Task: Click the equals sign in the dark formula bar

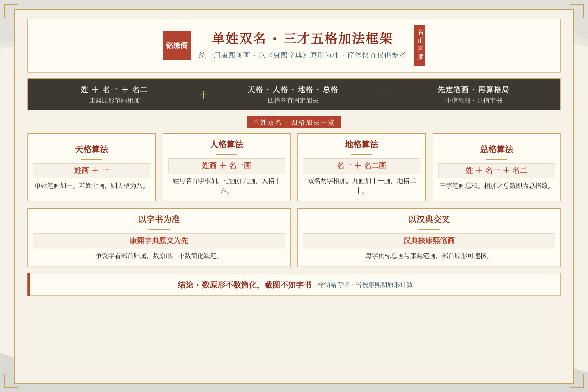Action: [383, 95]
